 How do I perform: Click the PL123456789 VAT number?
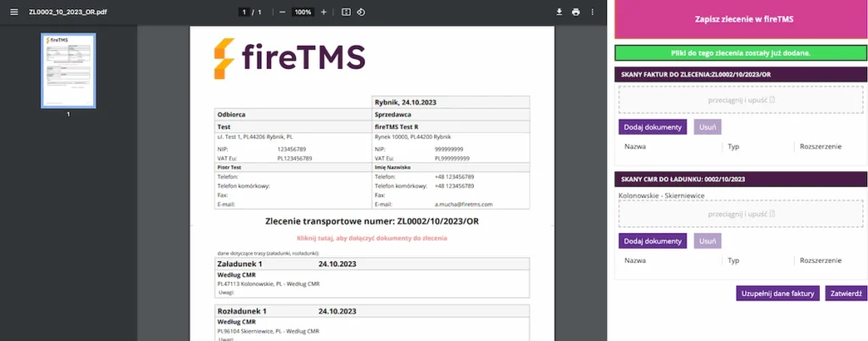[294, 159]
